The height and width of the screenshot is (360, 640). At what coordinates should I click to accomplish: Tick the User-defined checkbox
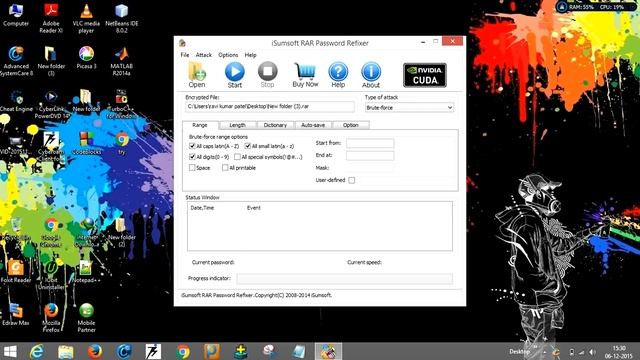352,180
